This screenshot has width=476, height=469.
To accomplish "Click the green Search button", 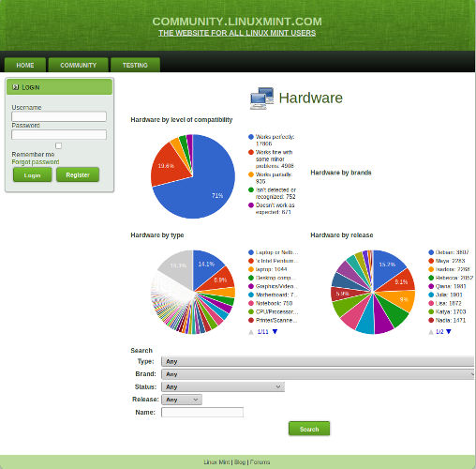I will pyautogui.click(x=309, y=429).
